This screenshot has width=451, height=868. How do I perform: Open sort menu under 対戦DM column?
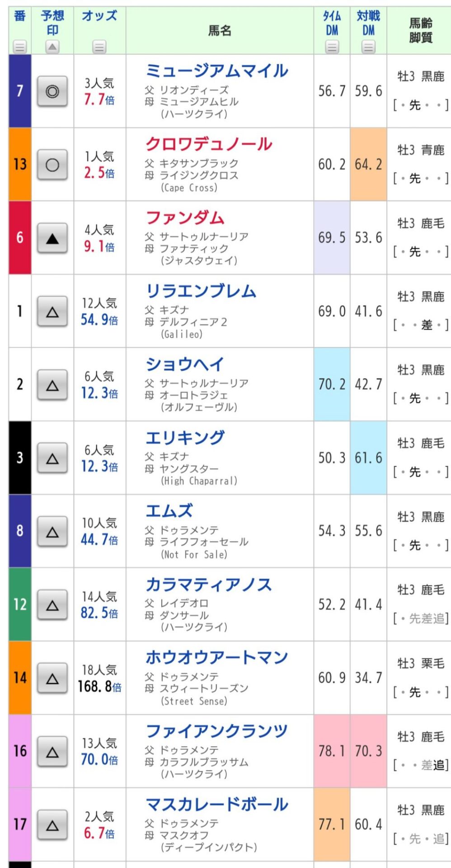tap(369, 46)
